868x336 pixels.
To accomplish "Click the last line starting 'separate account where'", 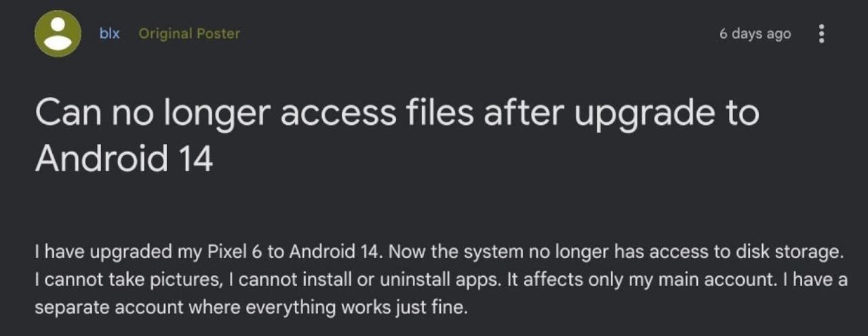I will click(252, 307).
